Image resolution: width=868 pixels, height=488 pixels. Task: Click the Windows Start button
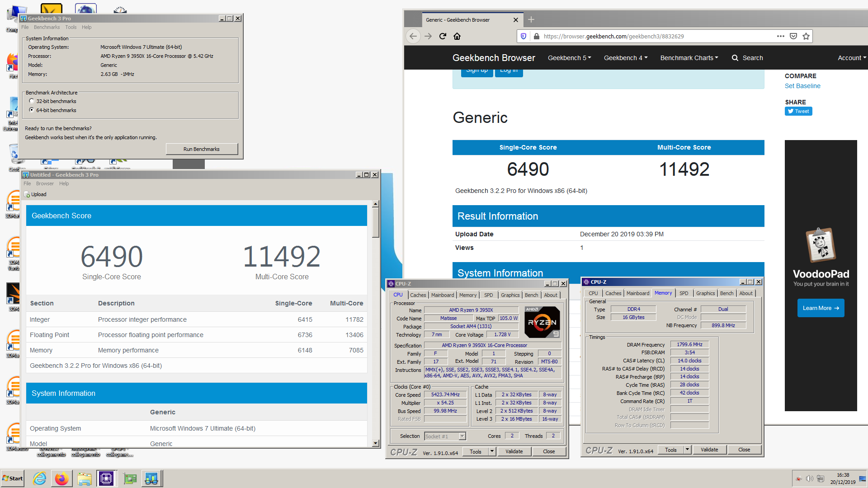pos(13,479)
